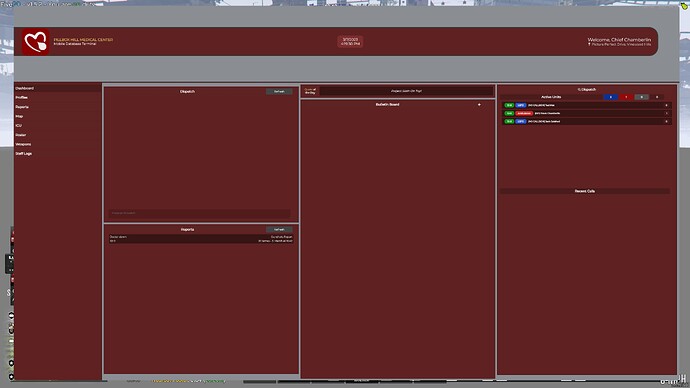
Task: Open the Profiles sidebar page
Action: 58,98
